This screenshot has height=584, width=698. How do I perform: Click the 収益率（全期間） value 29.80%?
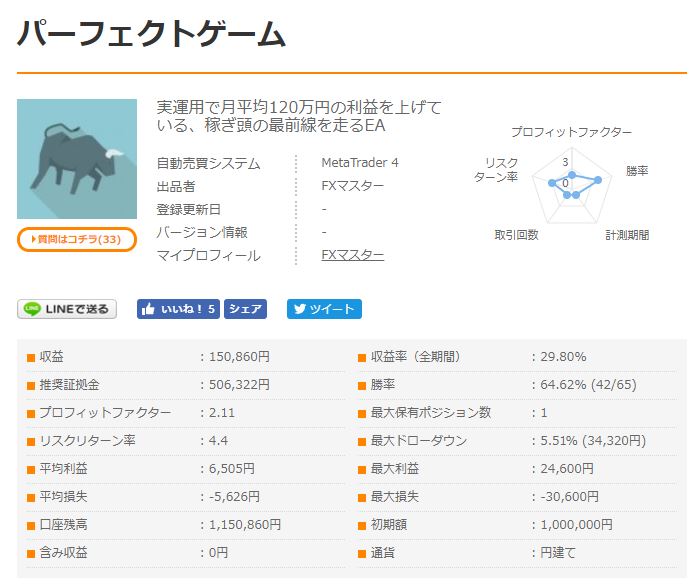tap(562, 357)
